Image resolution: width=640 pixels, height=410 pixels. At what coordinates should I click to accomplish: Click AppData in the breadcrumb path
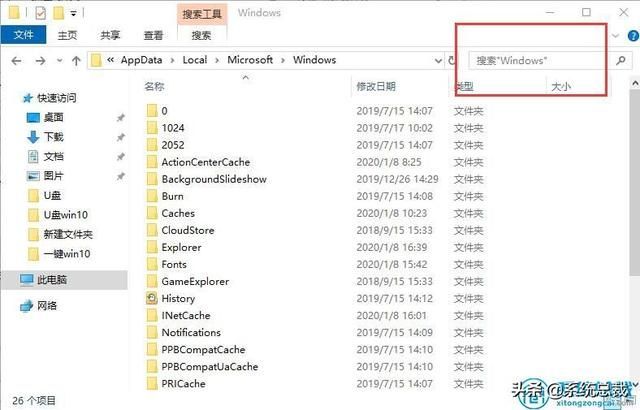tap(141, 60)
